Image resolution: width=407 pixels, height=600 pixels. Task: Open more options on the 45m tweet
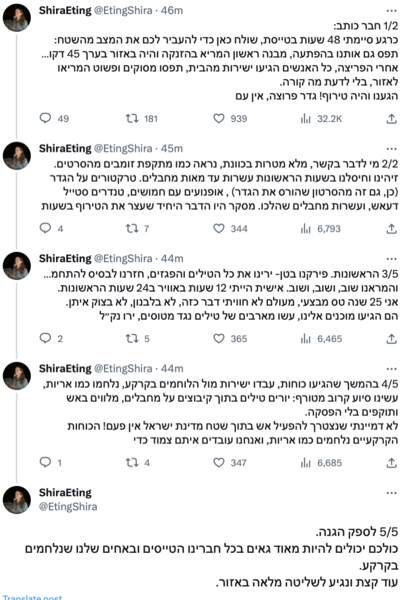point(392,148)
